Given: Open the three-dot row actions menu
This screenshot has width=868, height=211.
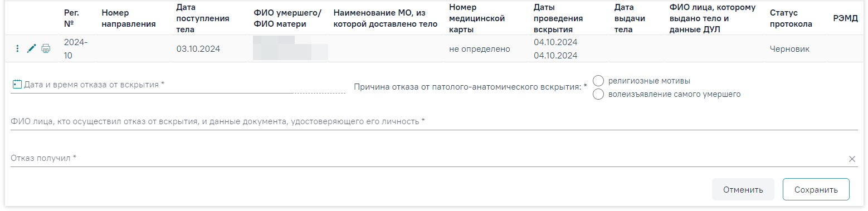Looking at the screenshot, I should coord(17,49).
